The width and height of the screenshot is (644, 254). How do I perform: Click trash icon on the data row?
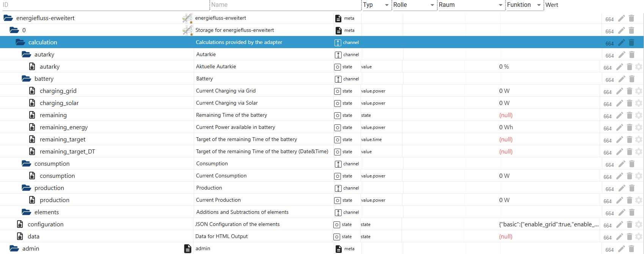(x=629, y=237)
